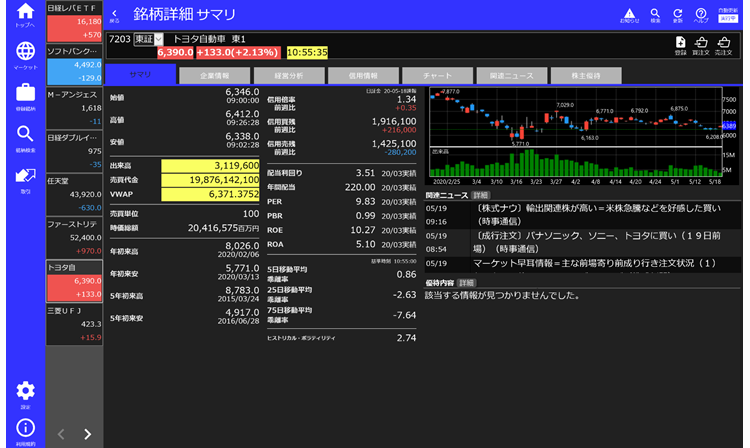This screenshot has width=750, height=448.
Task: Click the current price 6,390.0
Action: (175, 53)
